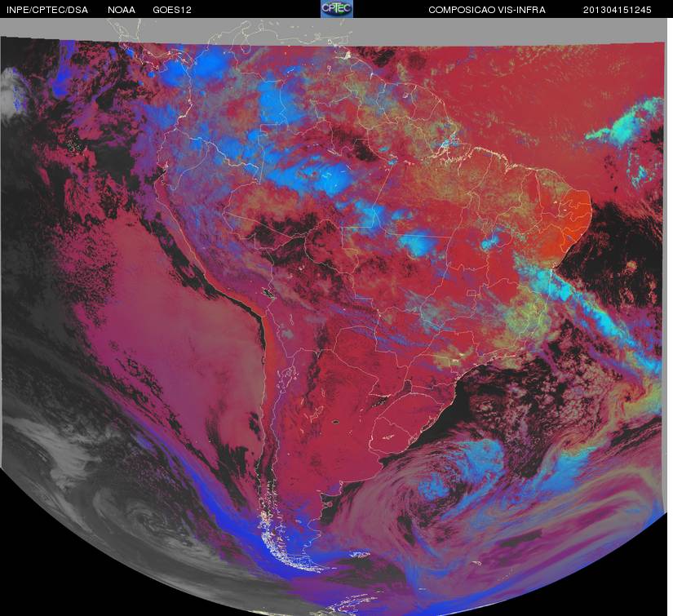Click the GOES12 satellite label
This screenshot has width=673, height=616.
[172, 10]
